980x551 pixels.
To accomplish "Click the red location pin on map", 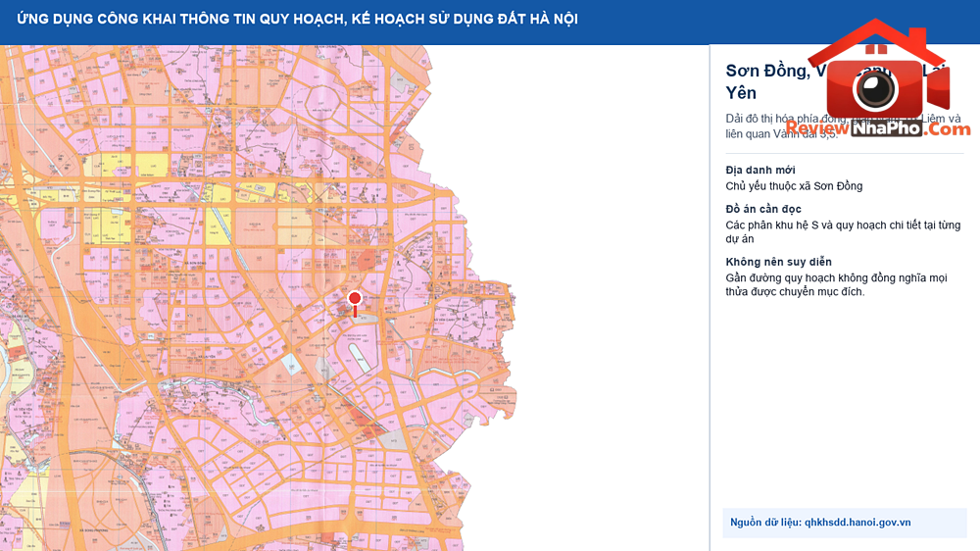I will (355, 303).
